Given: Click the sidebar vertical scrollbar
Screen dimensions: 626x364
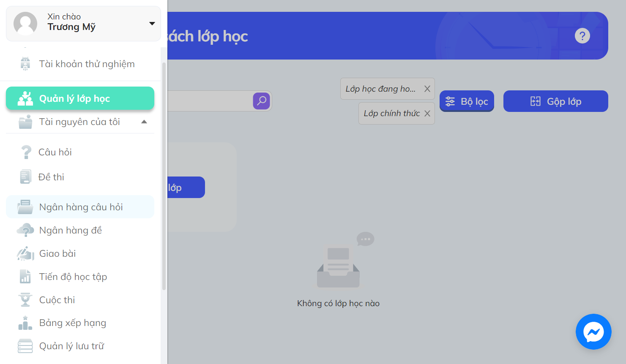Looking at the screenshot, I should click(164, 176).
